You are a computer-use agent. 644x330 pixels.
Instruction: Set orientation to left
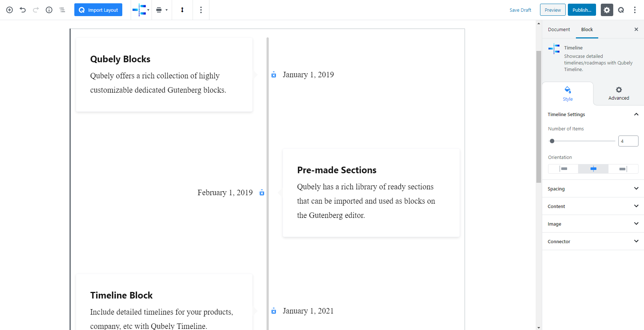tap(563, 169)
